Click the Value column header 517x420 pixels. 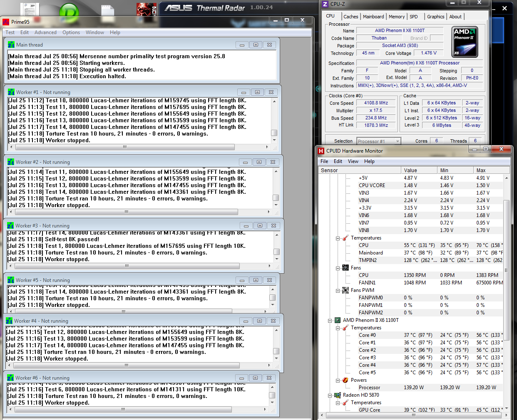(420, 170)
